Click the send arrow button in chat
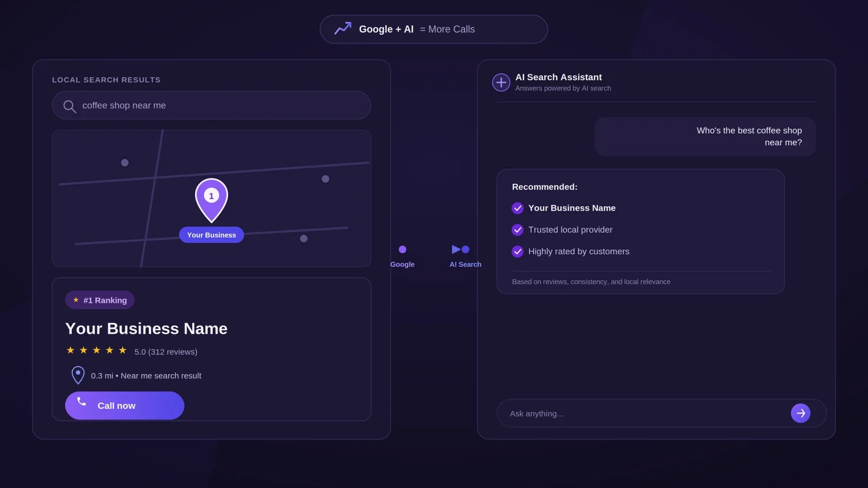This screenshot has height=488, width=868. pos(801,413)
